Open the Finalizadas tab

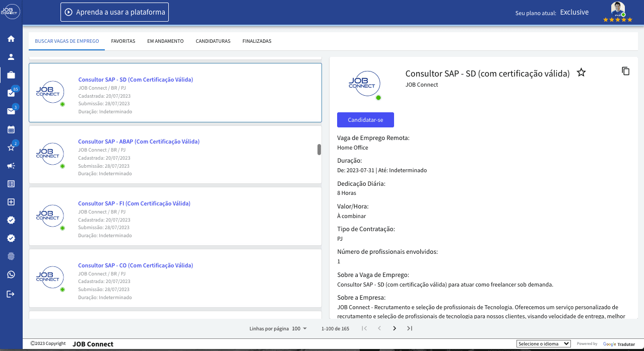[257, 41]
